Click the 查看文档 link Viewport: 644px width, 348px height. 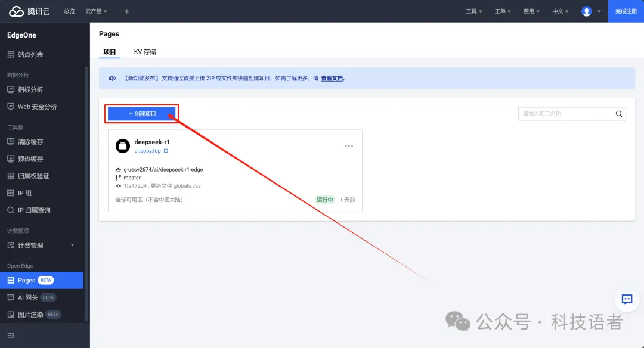pyautogui.click(x=332, y=79)
